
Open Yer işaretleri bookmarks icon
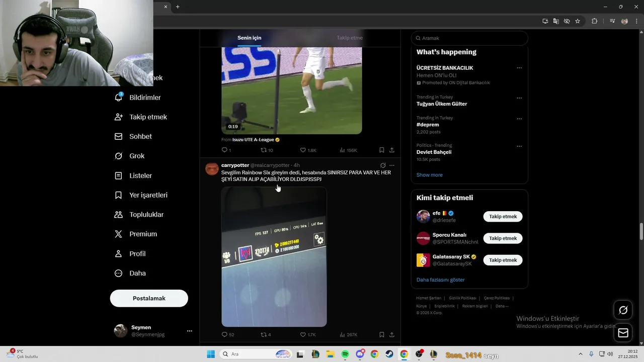(x=119, y=195)
